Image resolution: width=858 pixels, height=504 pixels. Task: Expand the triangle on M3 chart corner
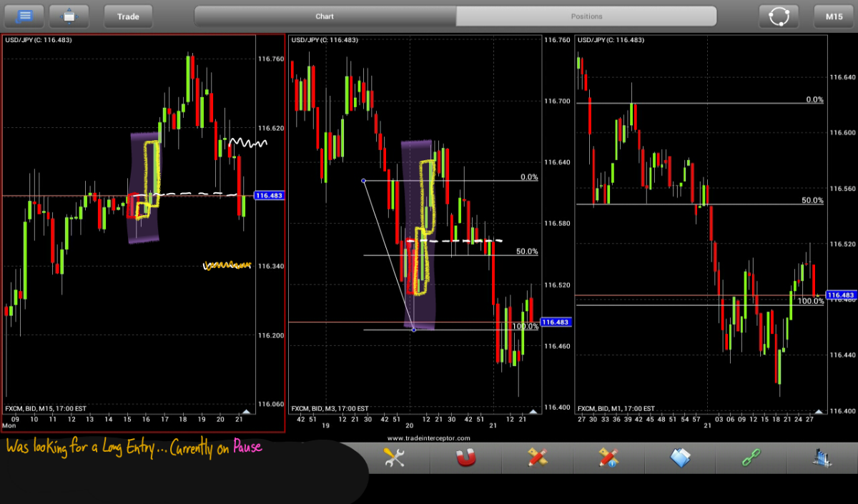(533, 412)
